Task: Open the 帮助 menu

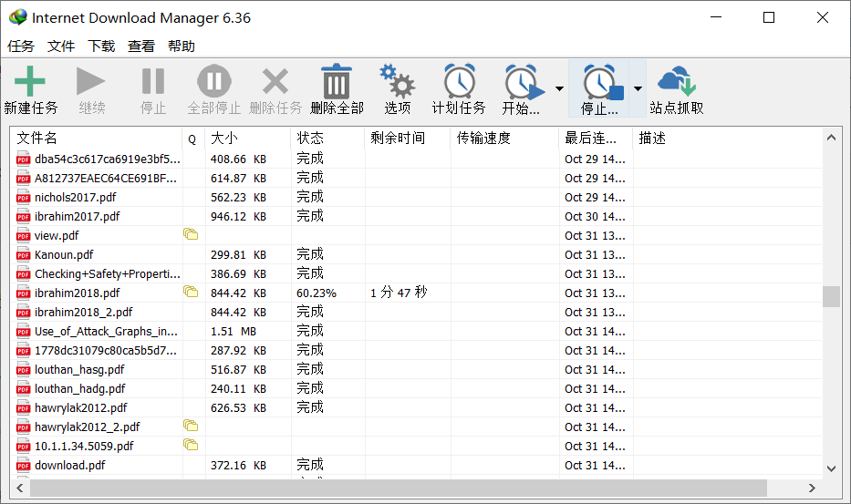Action: coord(182,46)
